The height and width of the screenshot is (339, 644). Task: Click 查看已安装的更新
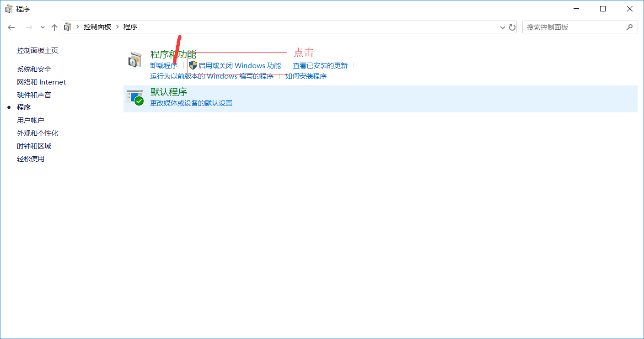(x=320, y=66)
